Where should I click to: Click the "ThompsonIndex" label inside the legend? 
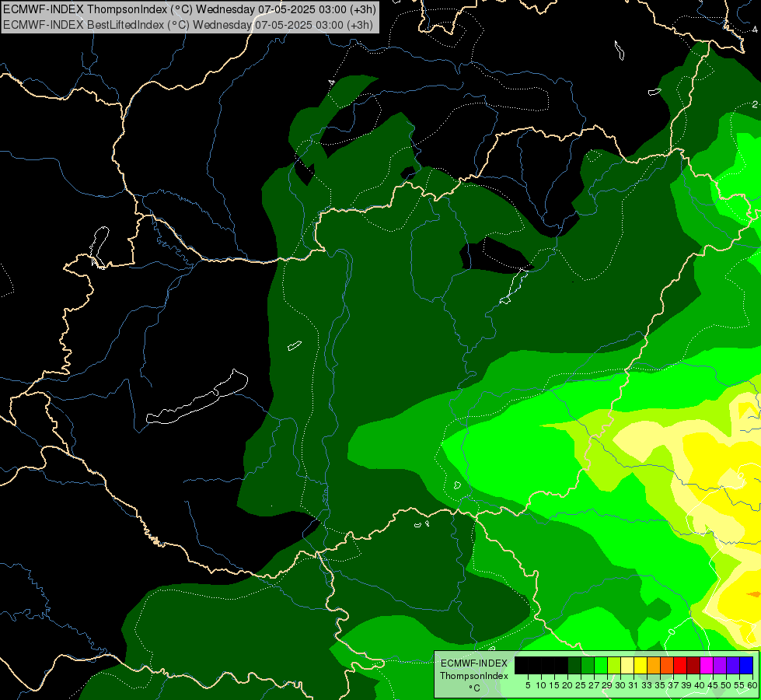click(x=474, y=676)
